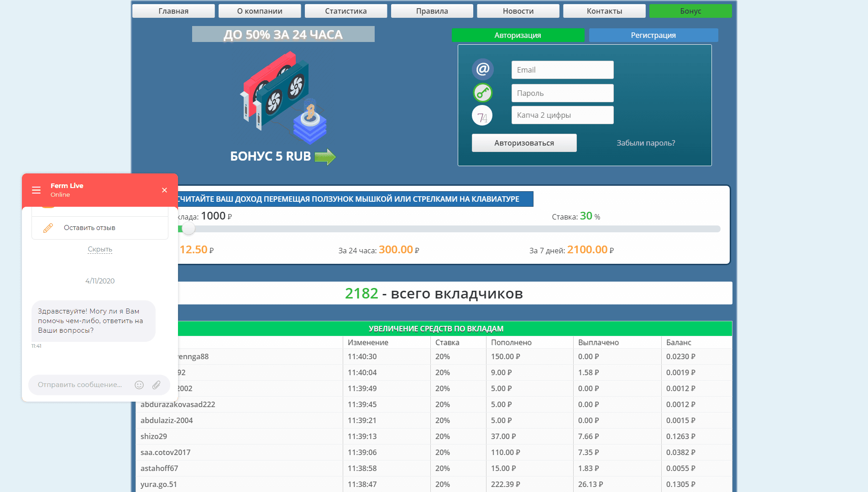Viewport: 868px width, 492px height.
Task: Select the Авторизация tab
Action: click(518, 35)
